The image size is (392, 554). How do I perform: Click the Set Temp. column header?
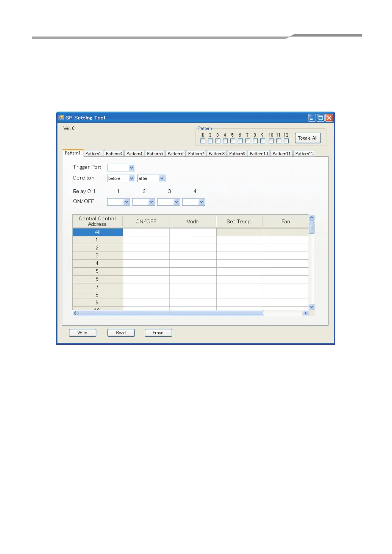click(239, 221)
